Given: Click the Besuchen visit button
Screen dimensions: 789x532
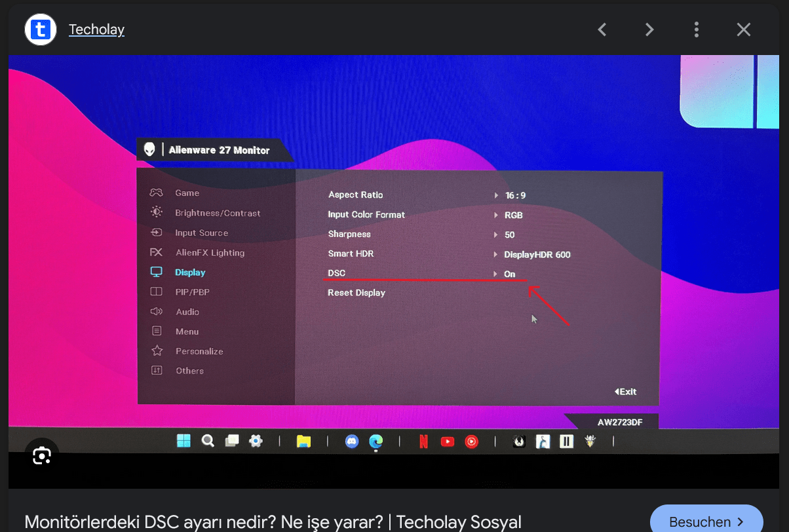Looking at the screenshot, I should 706,522.
